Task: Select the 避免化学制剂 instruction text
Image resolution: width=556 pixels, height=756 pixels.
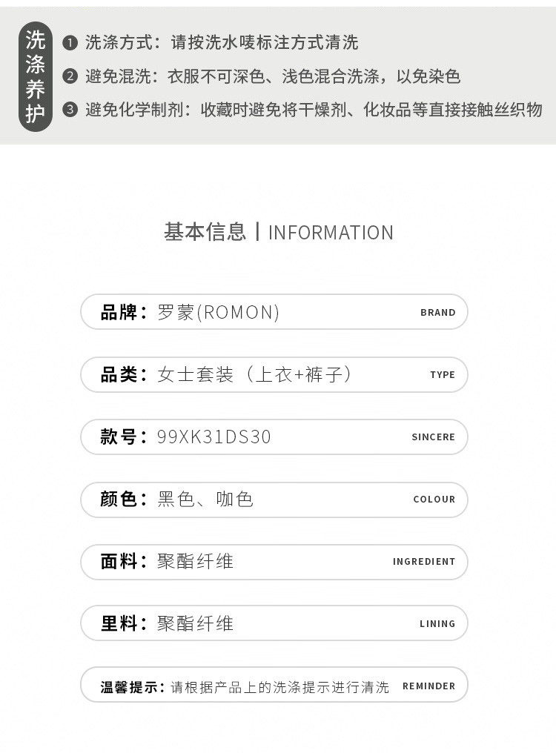Action: click(314, 110)
